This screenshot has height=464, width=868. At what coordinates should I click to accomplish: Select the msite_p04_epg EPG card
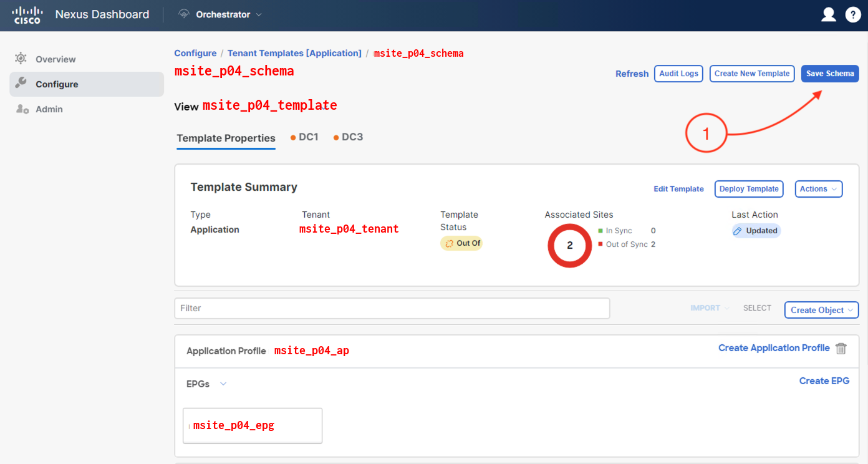pos(252,425)
